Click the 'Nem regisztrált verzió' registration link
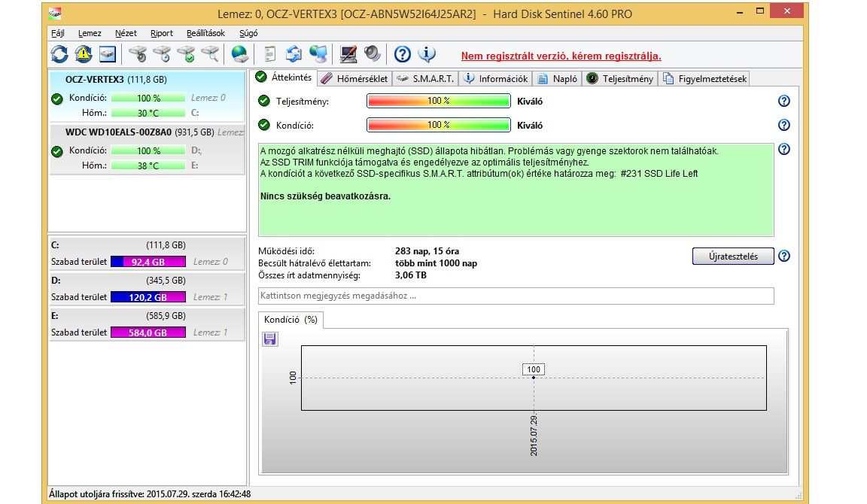Screen dimensions: 867x504 click(x=561, y=56)
